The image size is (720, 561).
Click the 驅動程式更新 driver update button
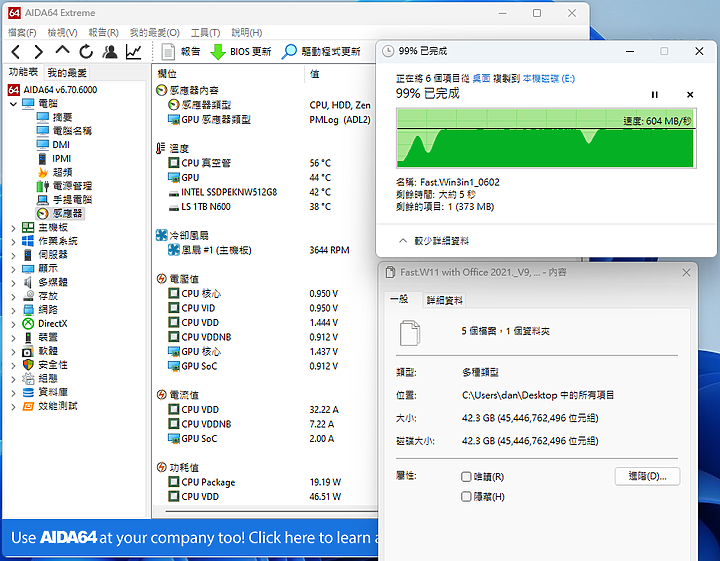pyautogui.click(x=321, y=51)
